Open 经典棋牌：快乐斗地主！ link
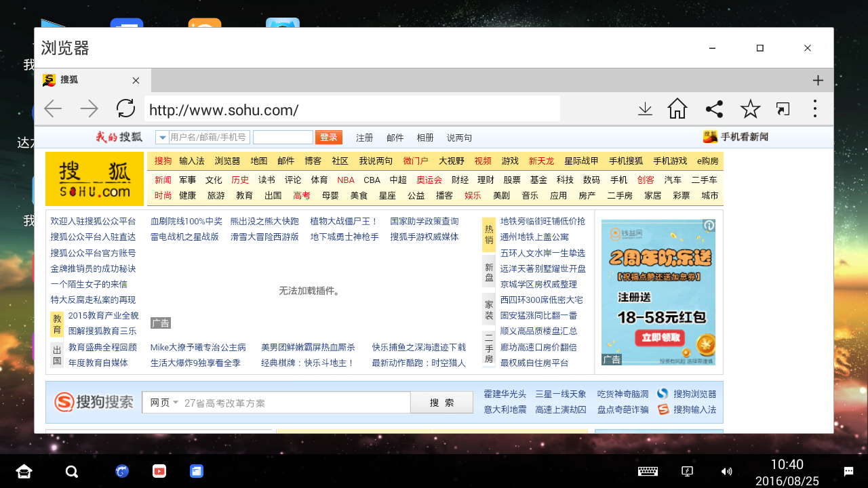Screen dimensions: 868x488 308,363
